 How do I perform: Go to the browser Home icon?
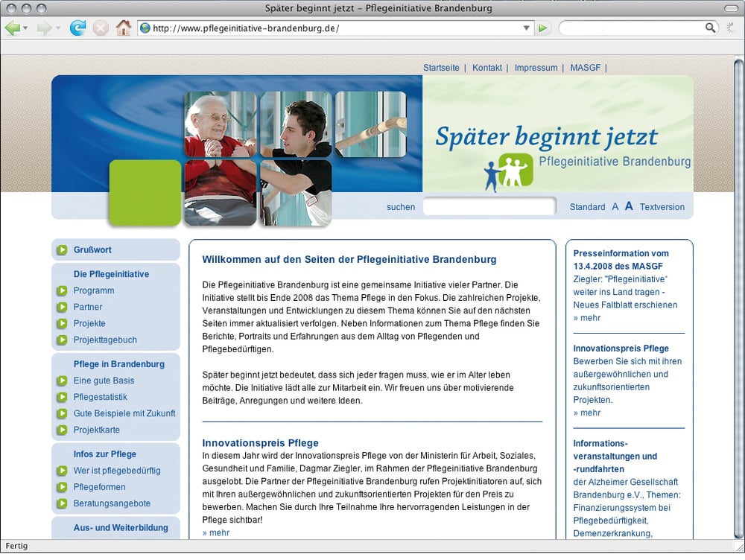(x=124, y=28)
